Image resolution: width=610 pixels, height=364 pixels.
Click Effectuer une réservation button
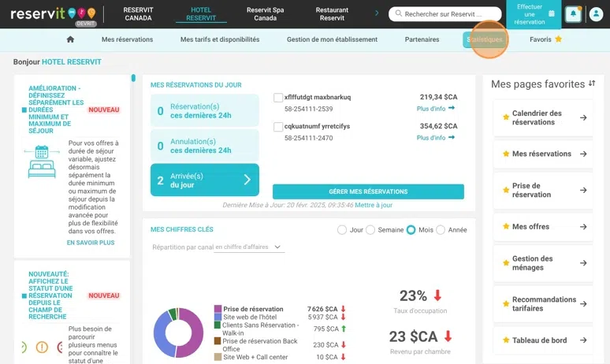click(534, 14)
